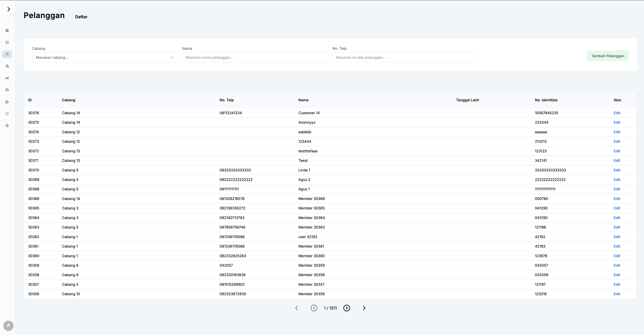Open the Cabang dropdown filter

coord(105,58)
